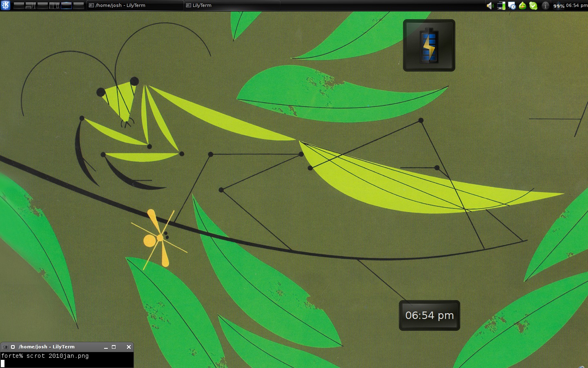The image size is (588, 368).
Task: Switch to the second virtual desktop in pager
Action: pyautogui.click(x=31, y=5)
